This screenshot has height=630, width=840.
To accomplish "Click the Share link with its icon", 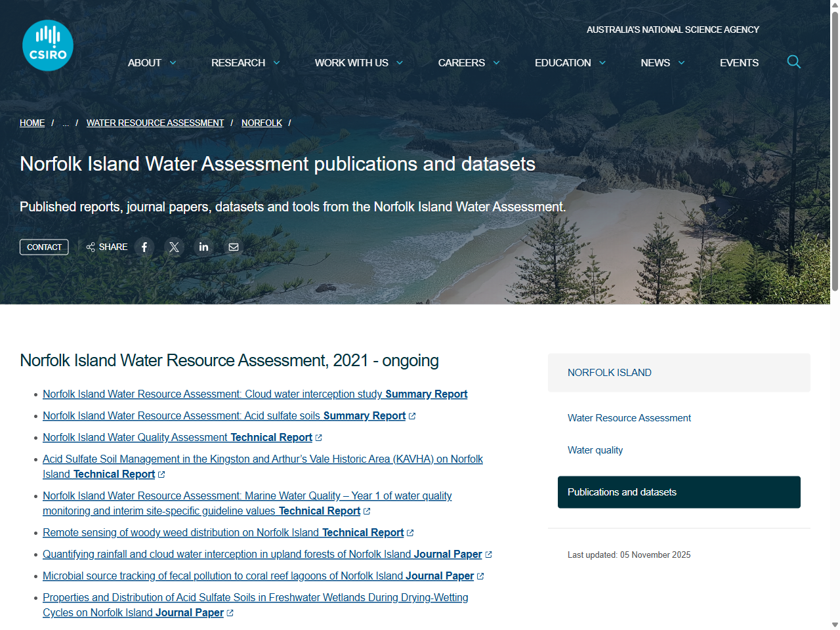I will (106, 247).
